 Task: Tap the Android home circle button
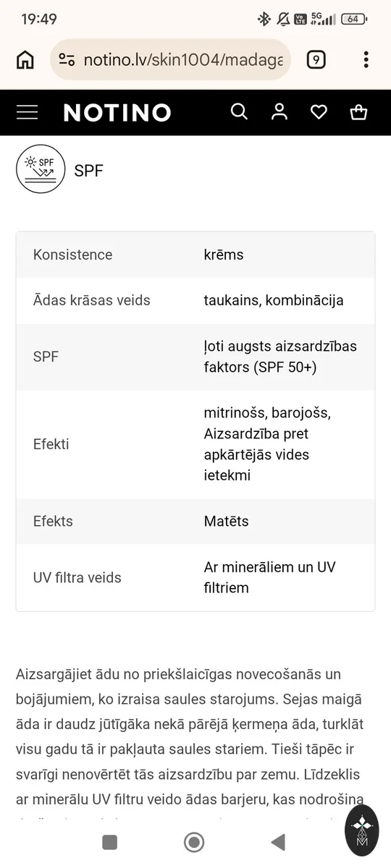[194, 842]
